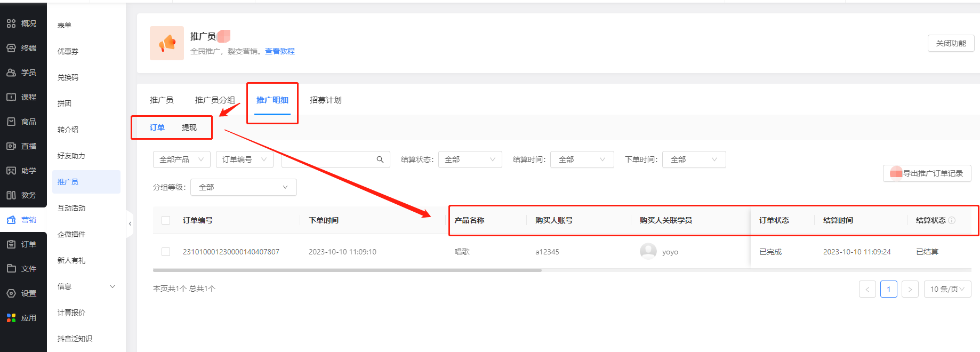Click the 结算状态 info help icon
This screenshot has height=352, width=980.
click(x=952, y=220)
